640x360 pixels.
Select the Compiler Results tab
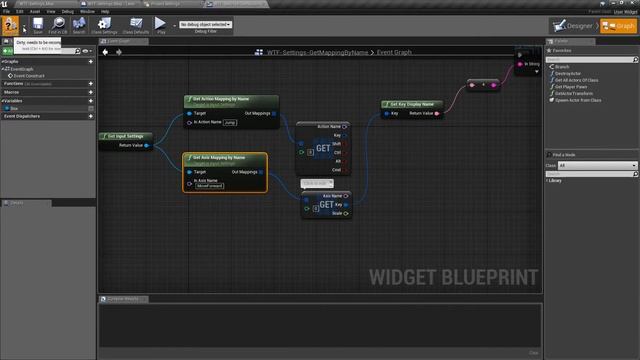pos(123,299)
